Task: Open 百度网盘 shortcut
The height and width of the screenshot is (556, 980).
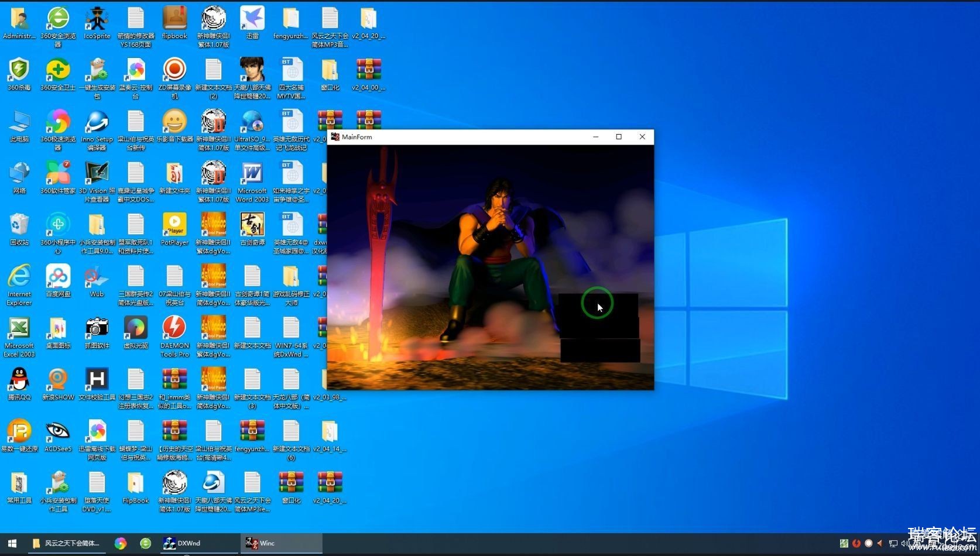Action: point(58,281)
